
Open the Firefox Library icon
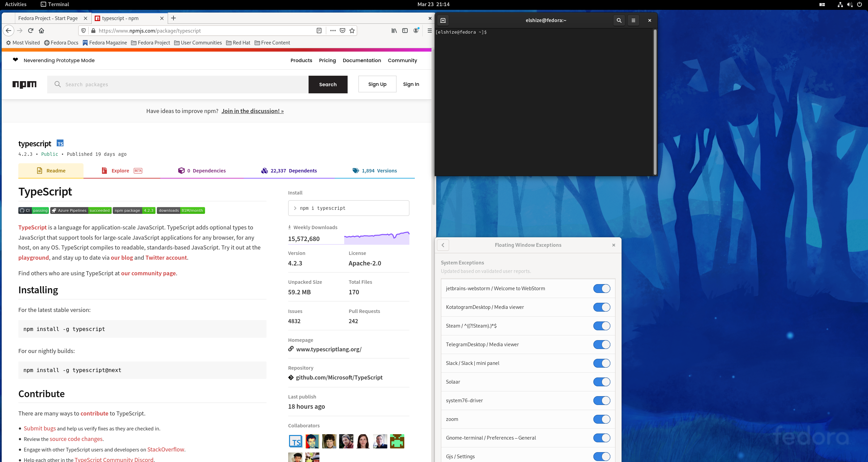pos(394,31)
